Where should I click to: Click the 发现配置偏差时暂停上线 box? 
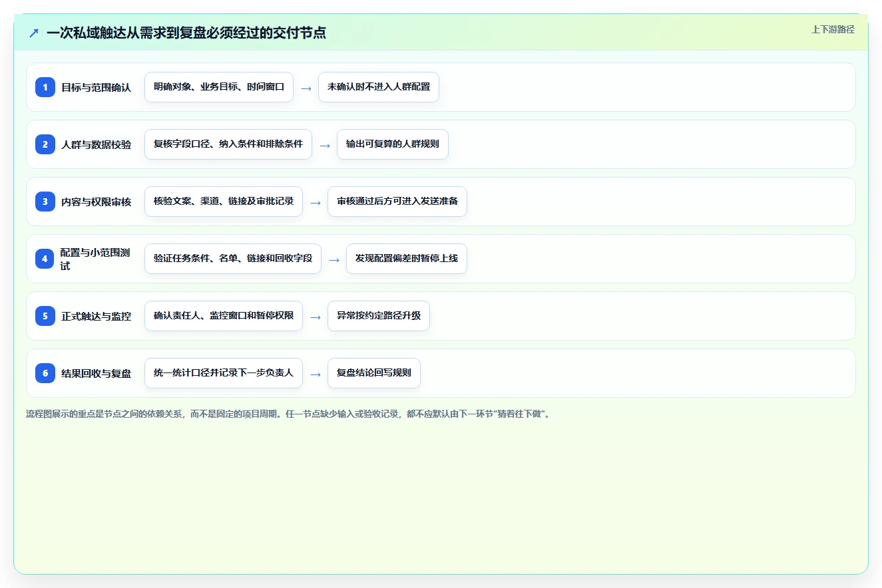pos(407,259)
